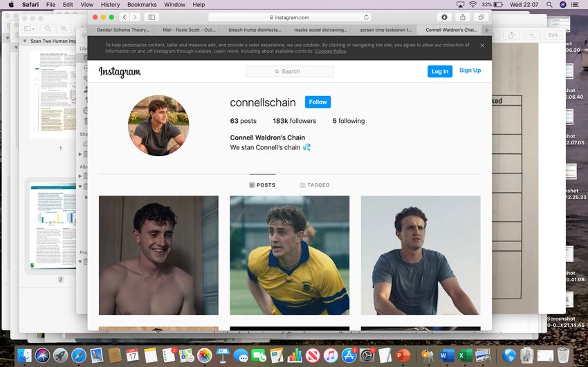Open the AirPlay display menu bar icon
The width and height of the screenshot is (588, 367).
pos(461,5)
